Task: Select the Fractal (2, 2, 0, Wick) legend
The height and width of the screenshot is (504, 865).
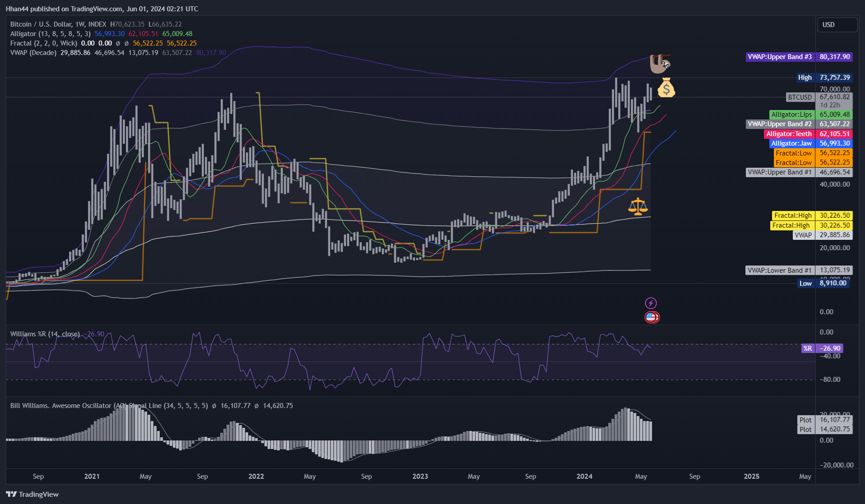Action: [44, 43]
